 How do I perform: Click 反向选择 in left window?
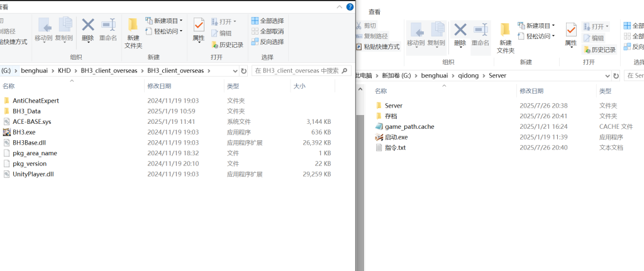[267, 41]
